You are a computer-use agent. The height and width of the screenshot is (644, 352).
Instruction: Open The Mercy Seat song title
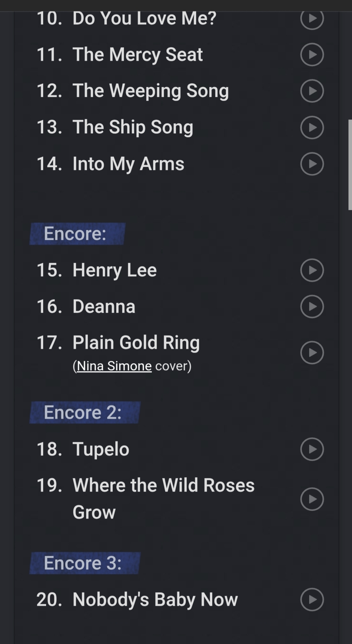pos(138,54)
